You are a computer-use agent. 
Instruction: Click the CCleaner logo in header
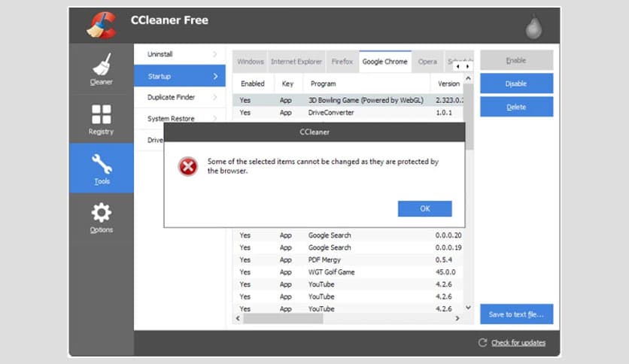pyautogui.click(x=102, y=24)
